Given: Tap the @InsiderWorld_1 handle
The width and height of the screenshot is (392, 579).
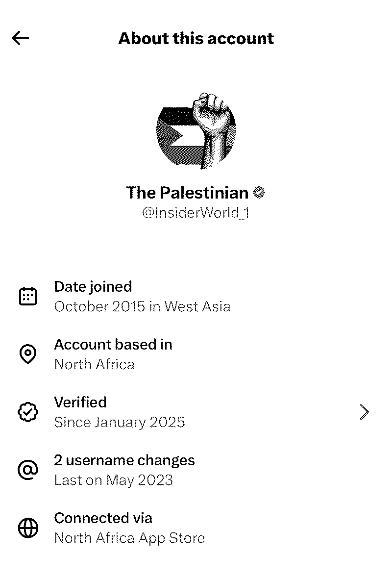Looking at the screenshot, I should [x=196, y=213].
